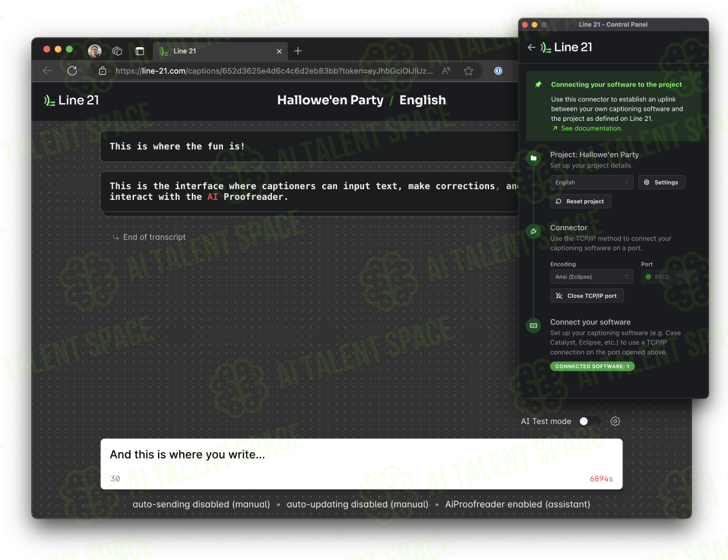Go back in the browser
This screenshot has height=560, width=728.
(47, 71)
